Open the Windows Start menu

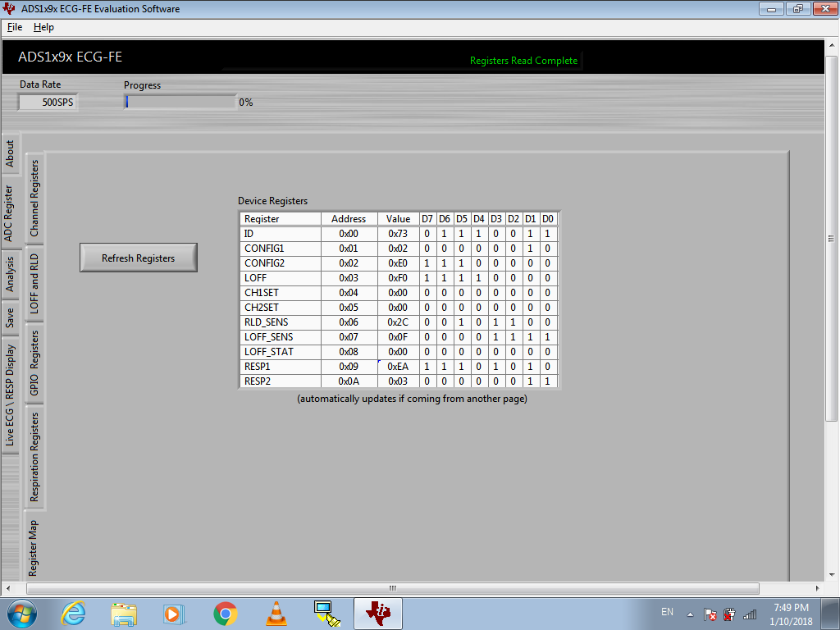pyautogui.click(x=22, y=614)
